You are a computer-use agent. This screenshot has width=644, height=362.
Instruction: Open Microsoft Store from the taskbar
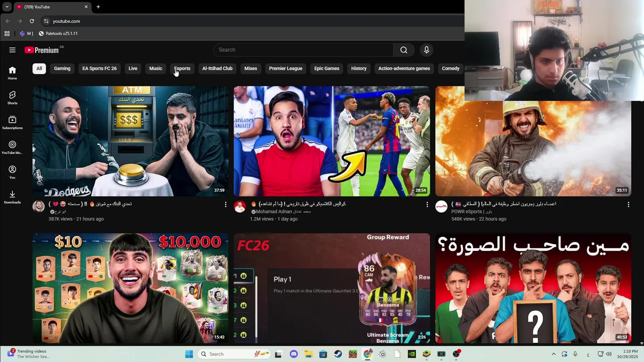tap(324, 354)
